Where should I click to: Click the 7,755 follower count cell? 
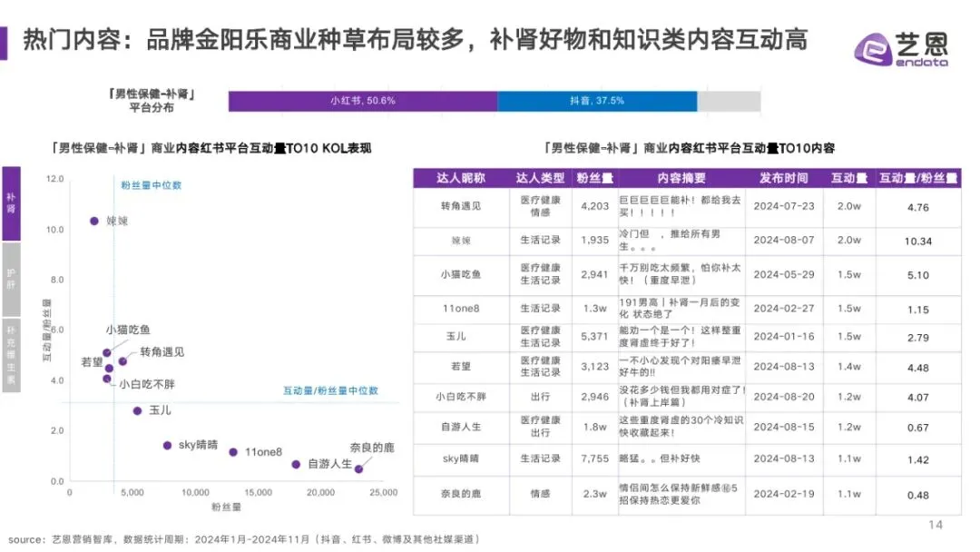[594, 458]
